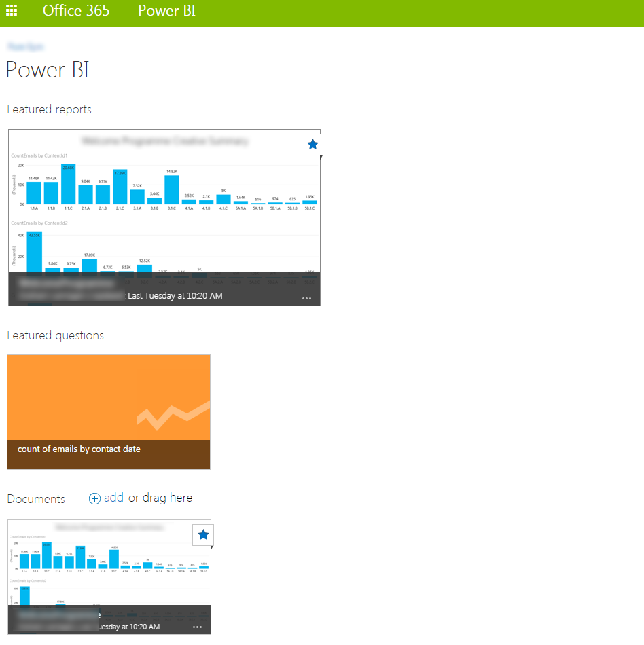Open the ellipsis menu on the featured report
Viewport: 644px width, 645px height.
[x=306, y=298]
